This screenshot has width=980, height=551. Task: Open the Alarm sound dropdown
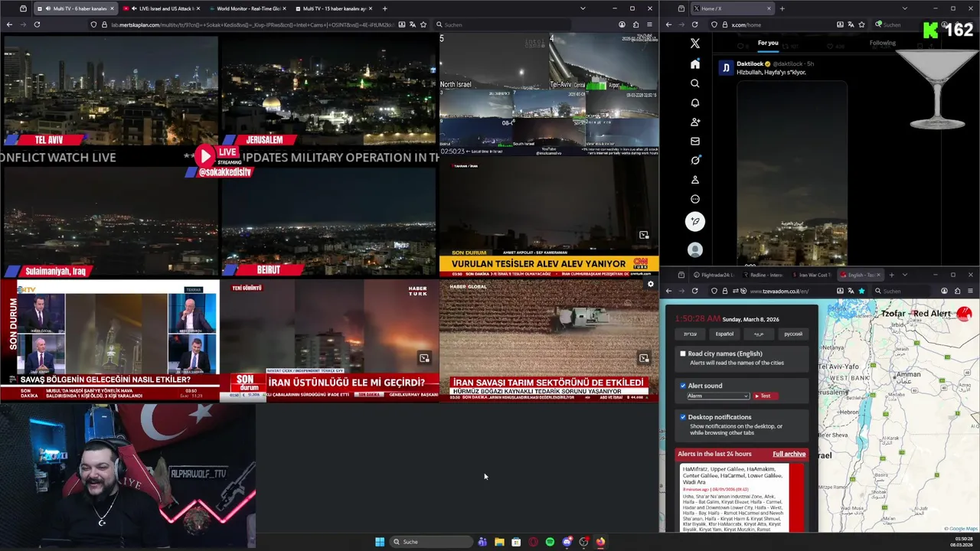point(718,396)
